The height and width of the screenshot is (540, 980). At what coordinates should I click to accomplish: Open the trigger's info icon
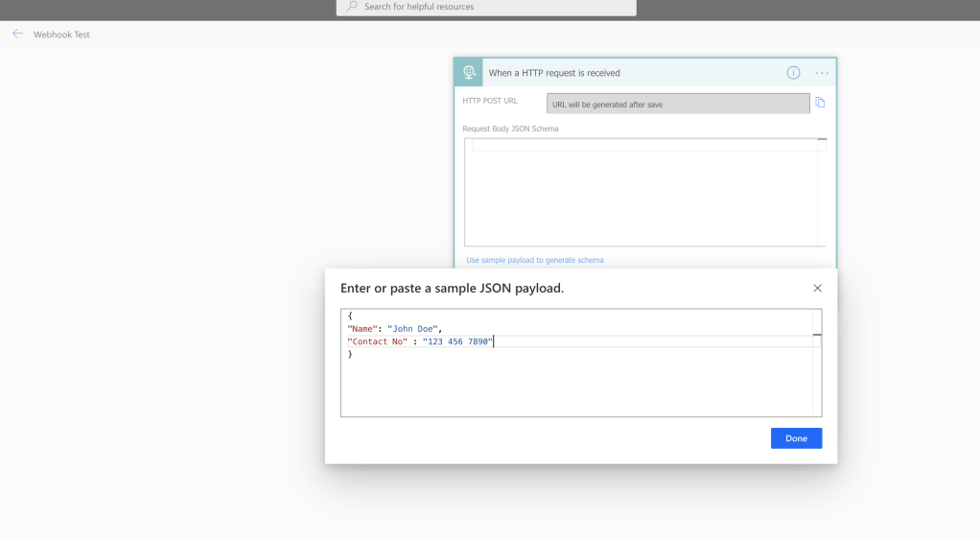(x=793, y=73)
